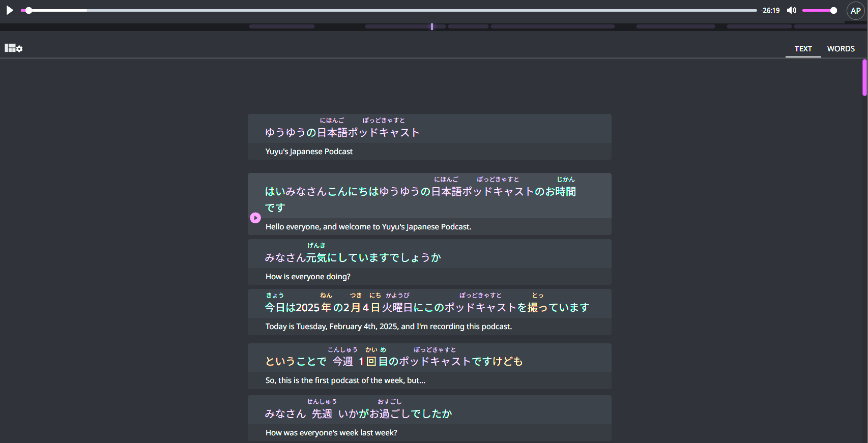
Task: Mute audio with the speaker icon
Action: [791, 10]
